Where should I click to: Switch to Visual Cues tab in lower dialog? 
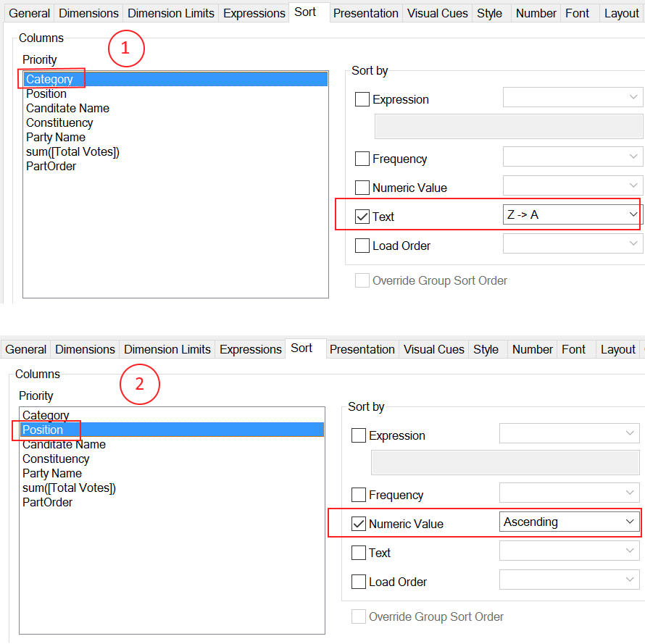click(x=434, y=349)
